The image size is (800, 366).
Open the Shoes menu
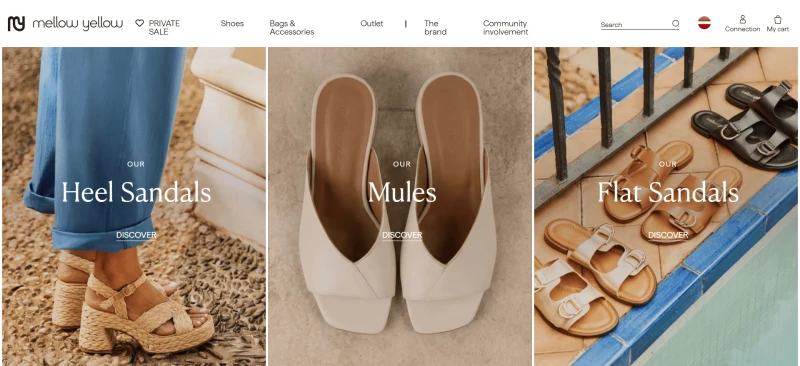point(232,23)
